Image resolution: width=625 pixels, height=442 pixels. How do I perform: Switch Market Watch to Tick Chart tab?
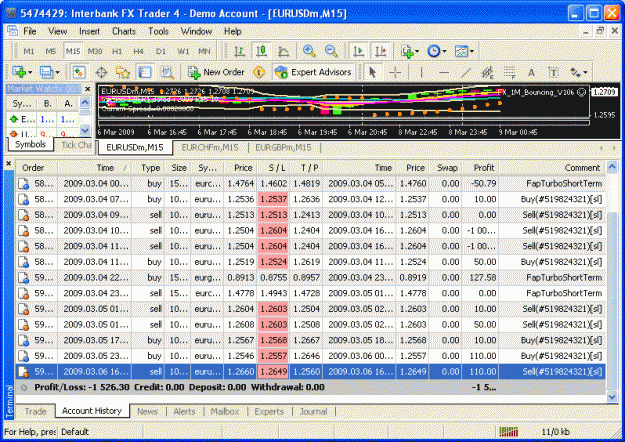click(x=76, y=145)
